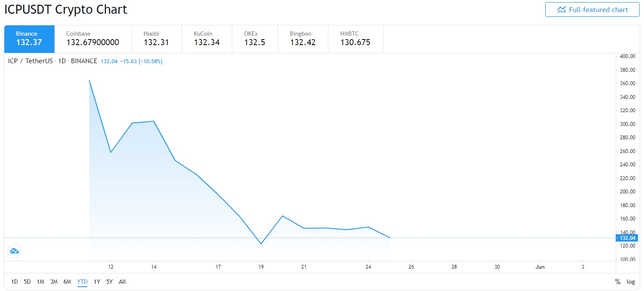This screenshot has height=291, width=644.
Task: Click the TradingView cloud logo icon
Action: (x=15, y=251)
